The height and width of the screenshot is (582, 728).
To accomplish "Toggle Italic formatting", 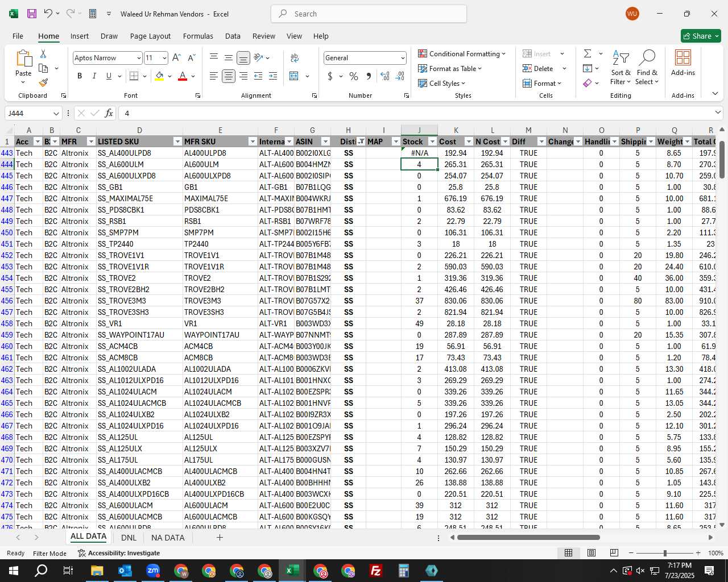I will (x=94, y=76).
